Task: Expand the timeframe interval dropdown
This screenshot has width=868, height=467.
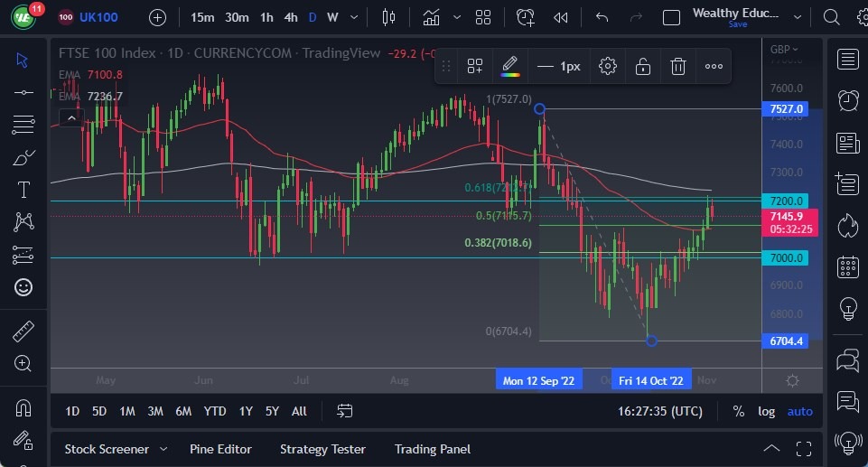Action: (x=354, y=18)
